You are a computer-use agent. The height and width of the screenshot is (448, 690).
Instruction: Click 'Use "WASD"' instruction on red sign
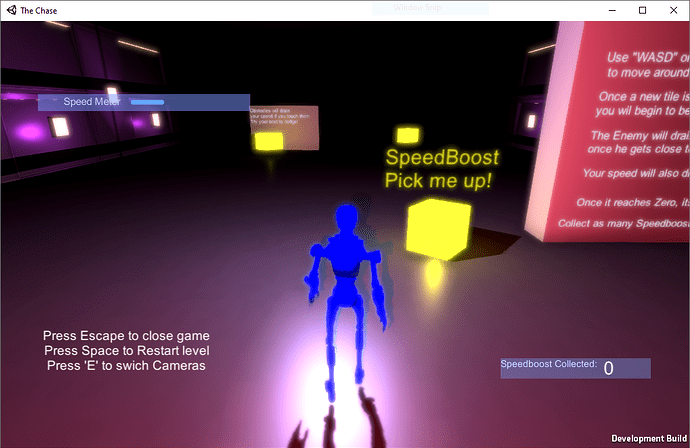[648, 58]
